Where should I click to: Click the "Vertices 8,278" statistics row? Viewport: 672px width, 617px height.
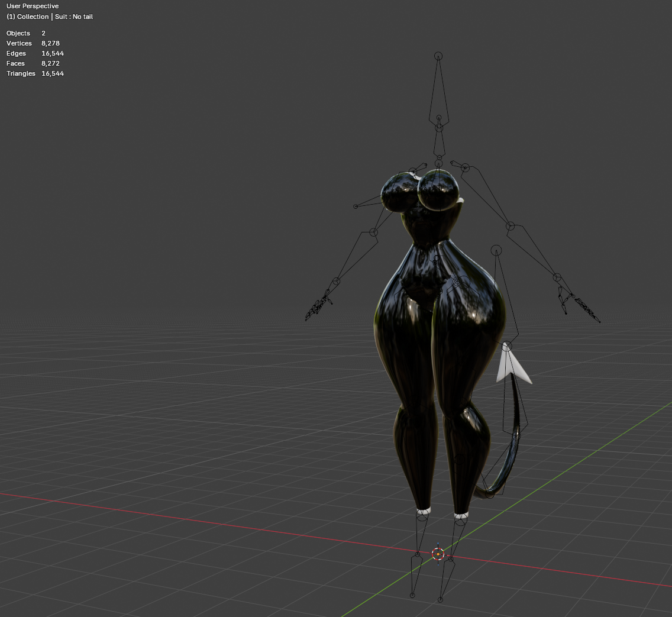(33, 43)
